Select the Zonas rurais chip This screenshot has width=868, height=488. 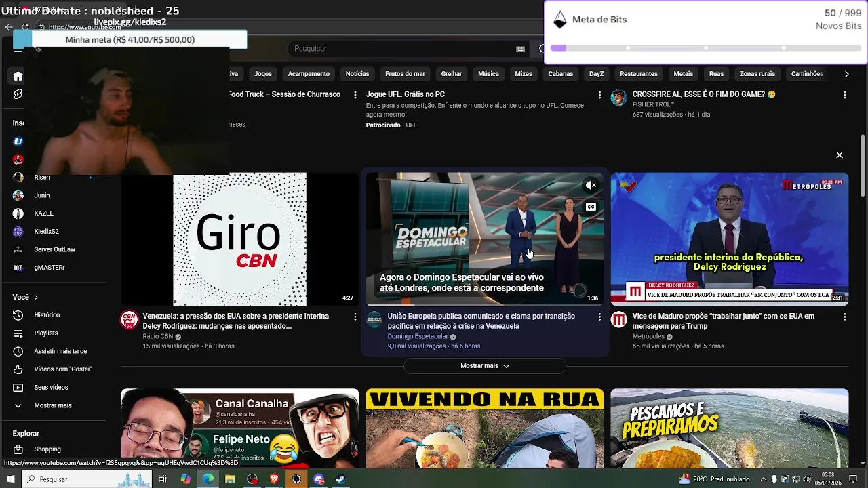click(x=757, y=74)
